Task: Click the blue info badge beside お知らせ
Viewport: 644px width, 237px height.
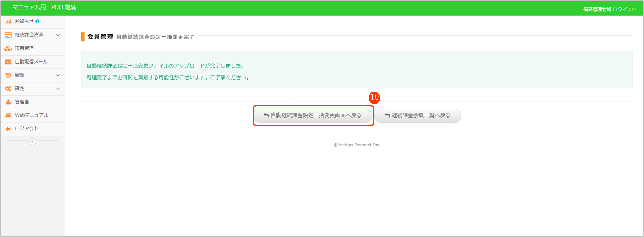Action: tap(38, 22)
